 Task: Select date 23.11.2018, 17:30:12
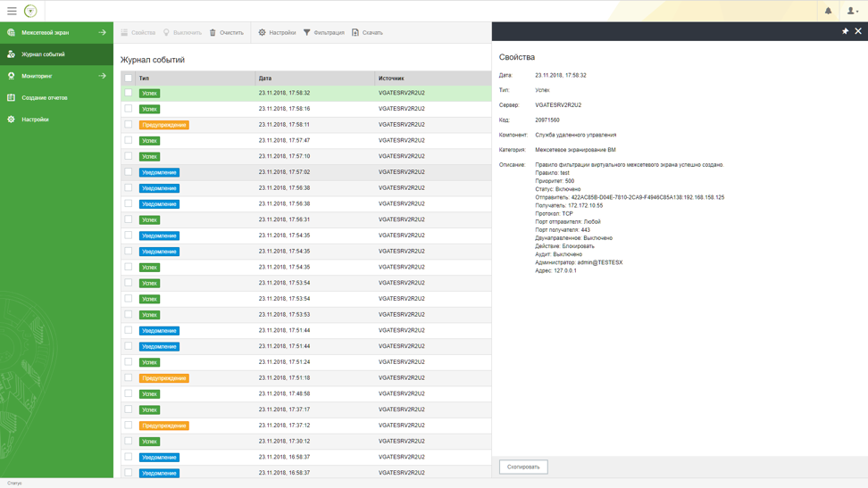click(x=284, y=441)
